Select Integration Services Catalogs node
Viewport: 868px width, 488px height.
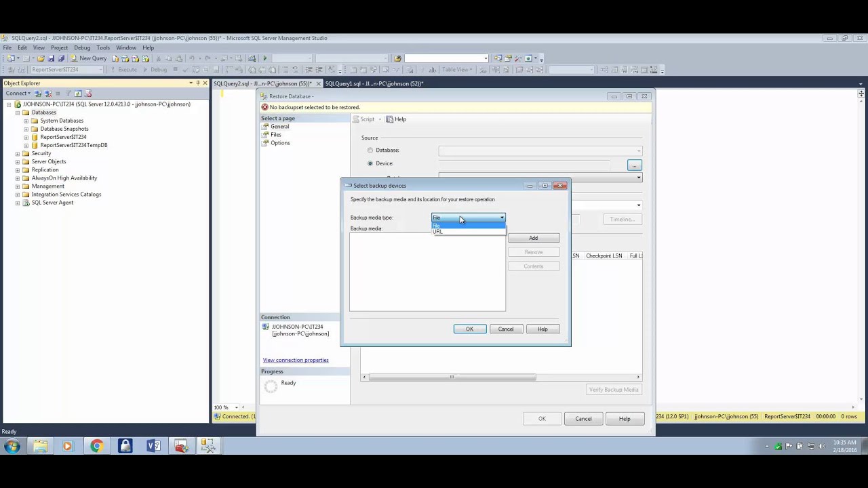[66, 195]
